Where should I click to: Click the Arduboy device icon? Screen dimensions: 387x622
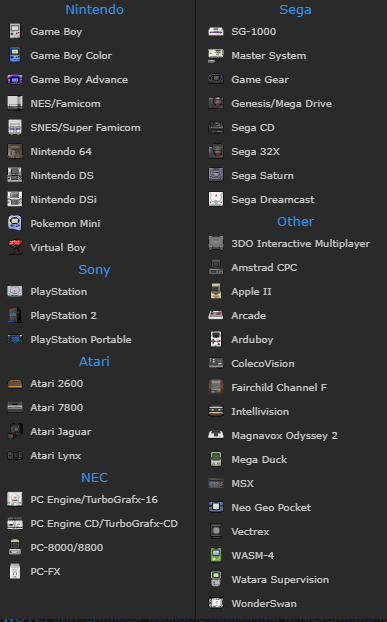point(216,339)
